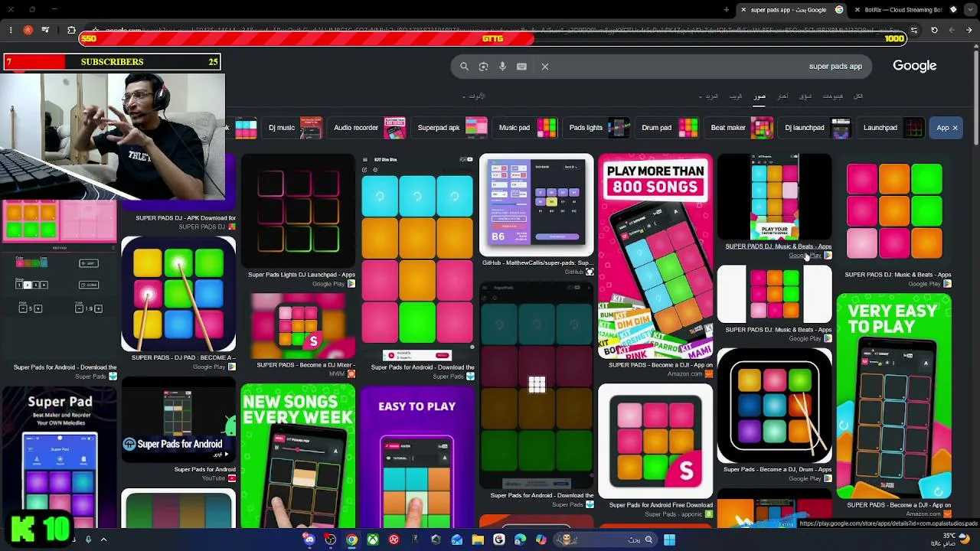Open File Explorer from the taskbar
This screenshot has height=551, width=980.
pos(478,540)
